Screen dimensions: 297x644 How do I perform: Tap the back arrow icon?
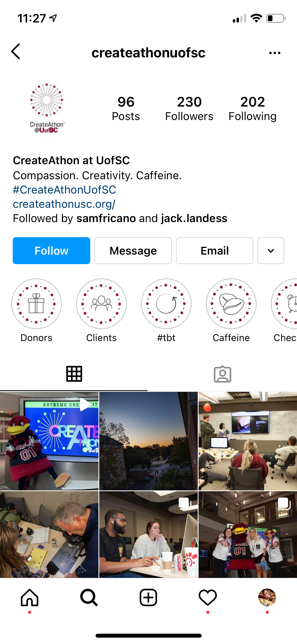(16, 52)
